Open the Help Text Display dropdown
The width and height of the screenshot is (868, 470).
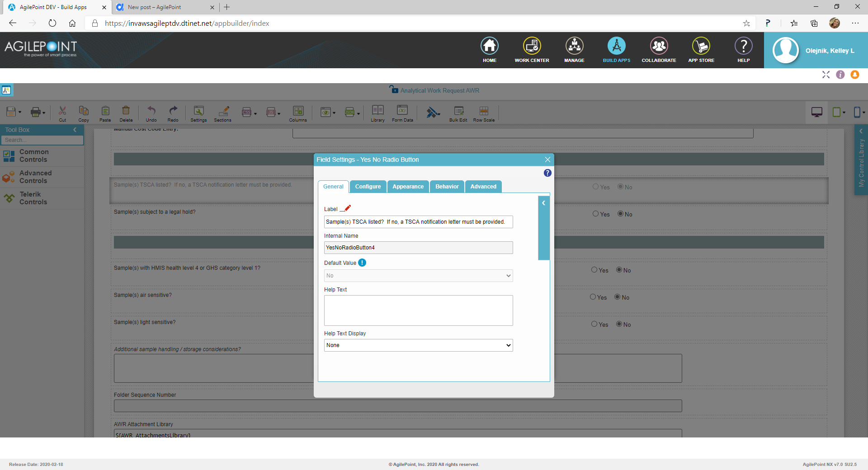click(x=418, y=345)
